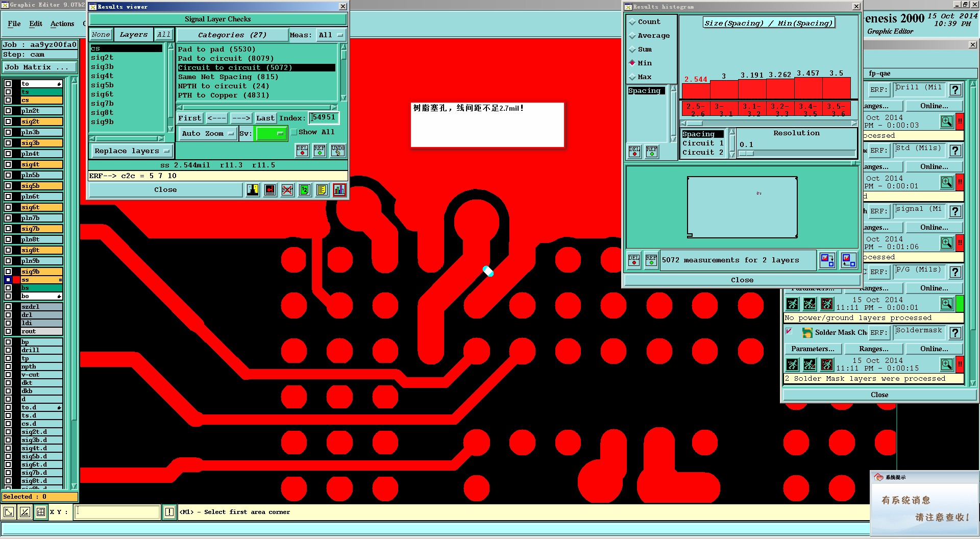Open Job Matrix
This screenshot has height=539, width=980.
point(40,67)
